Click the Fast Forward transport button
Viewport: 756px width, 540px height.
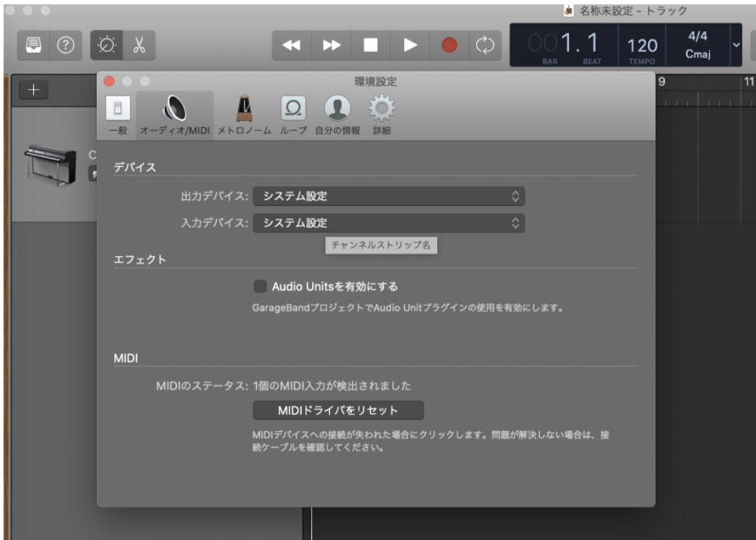(x=331, y=46)
